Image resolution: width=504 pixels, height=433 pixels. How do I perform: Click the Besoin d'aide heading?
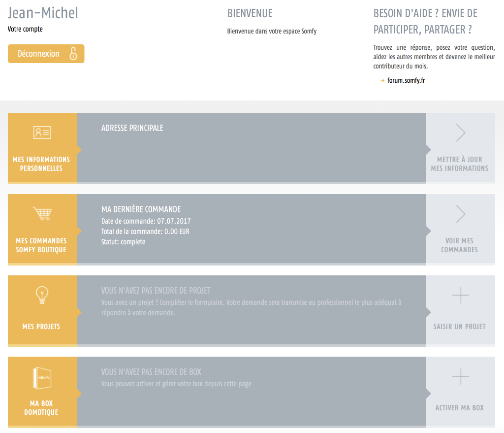pyautogui.click(x=425, y=22)
